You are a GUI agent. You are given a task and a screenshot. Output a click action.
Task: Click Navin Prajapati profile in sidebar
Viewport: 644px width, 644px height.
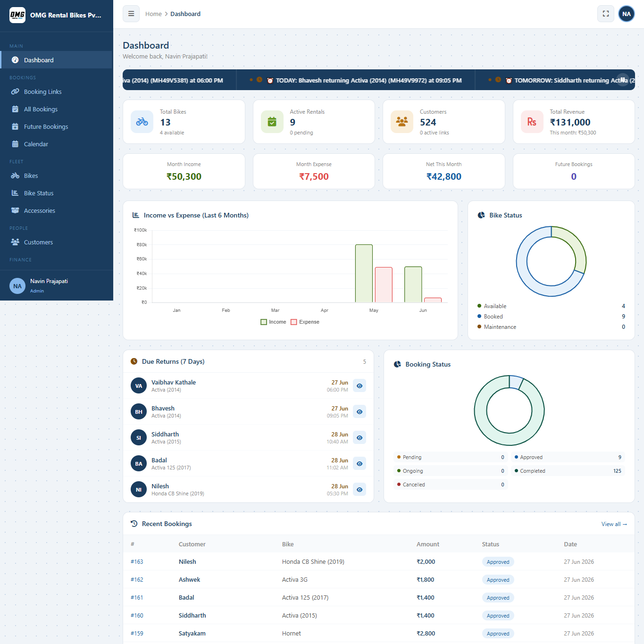(57, 285)
